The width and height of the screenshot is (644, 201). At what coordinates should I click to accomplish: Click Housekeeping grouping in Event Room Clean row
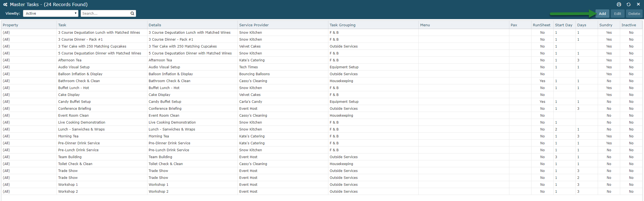[341, 115]
